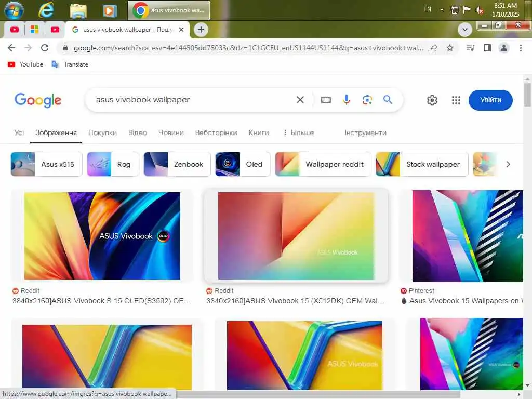Screen dimensions: 532x399
Task: Open the Translate bookmark
Action: (x=70, y=64)
